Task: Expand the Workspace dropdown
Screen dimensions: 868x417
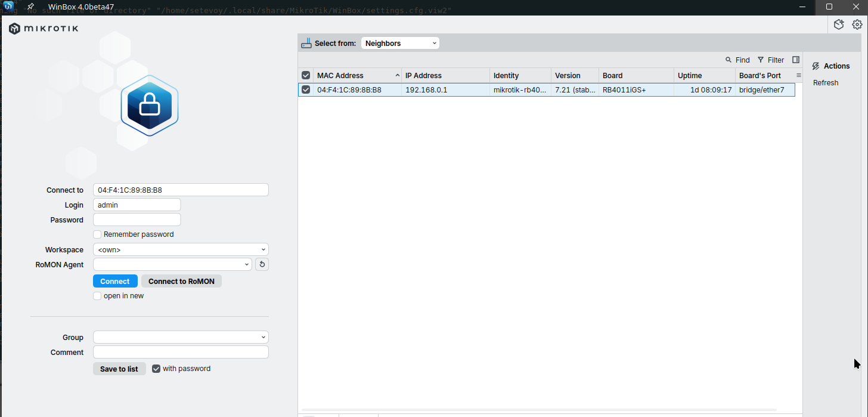Action: point(181,249)
